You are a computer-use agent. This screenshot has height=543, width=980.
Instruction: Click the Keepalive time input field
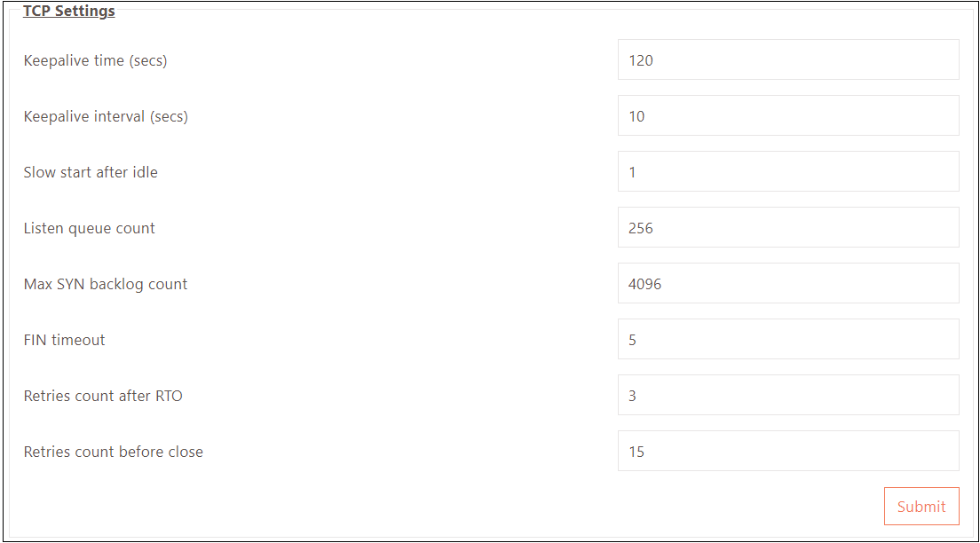coord(787,60)
